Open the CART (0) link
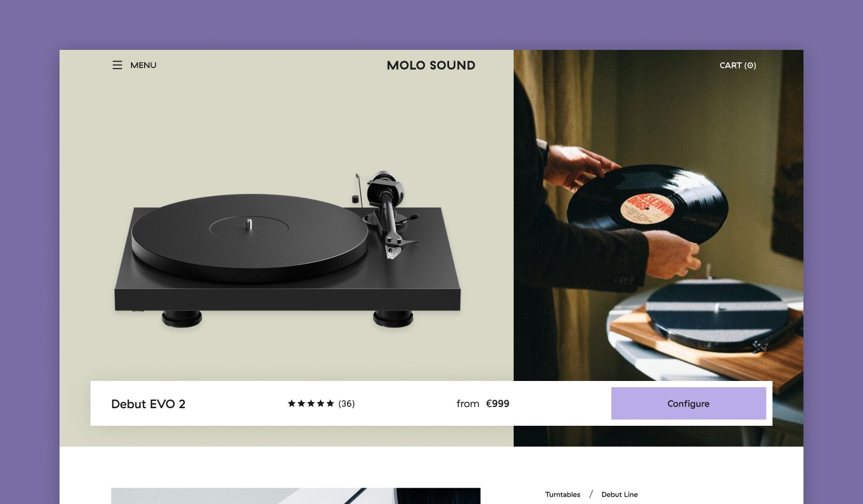Viewport: 863px width, 504px height. tap(738, 65)
